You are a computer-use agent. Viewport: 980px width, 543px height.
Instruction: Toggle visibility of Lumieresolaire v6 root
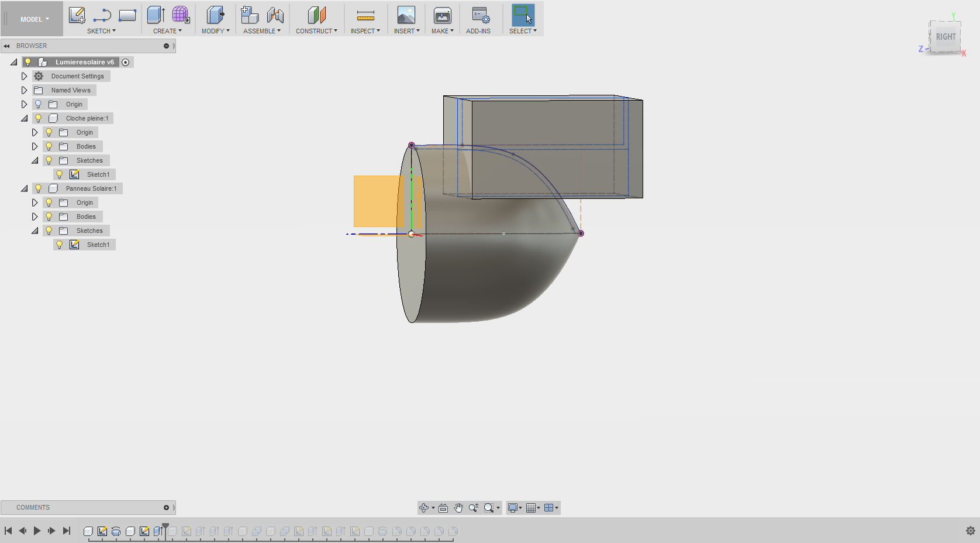27,62
